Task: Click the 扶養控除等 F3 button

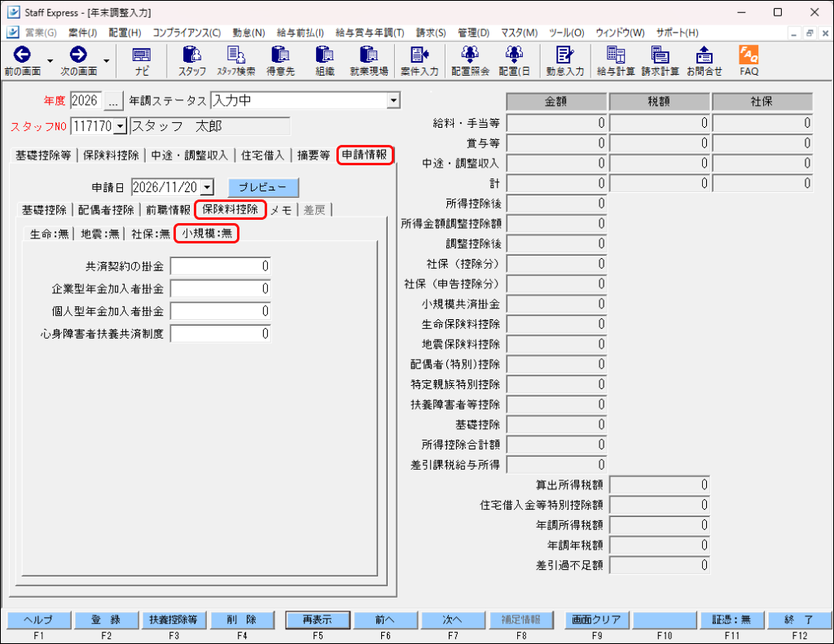Action: (173, 620)
